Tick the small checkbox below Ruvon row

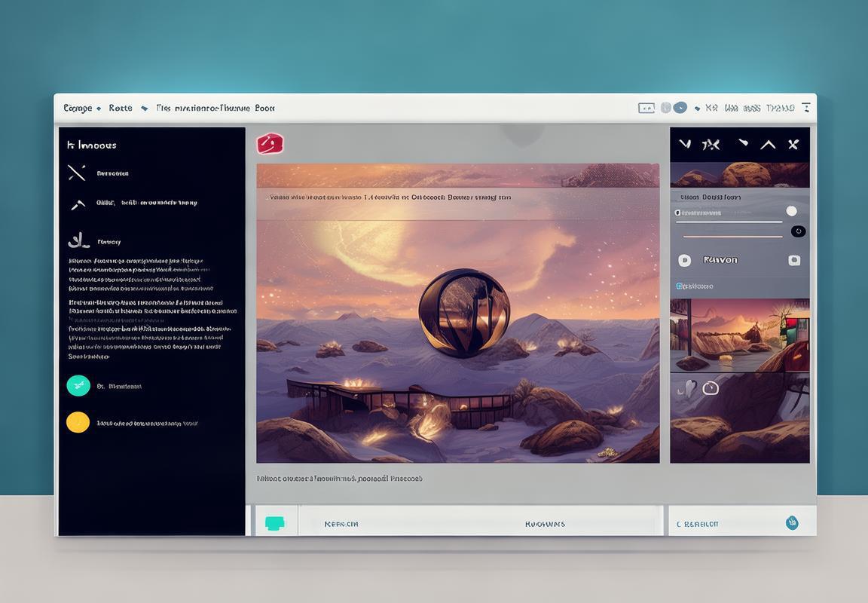tap(679, 286)
